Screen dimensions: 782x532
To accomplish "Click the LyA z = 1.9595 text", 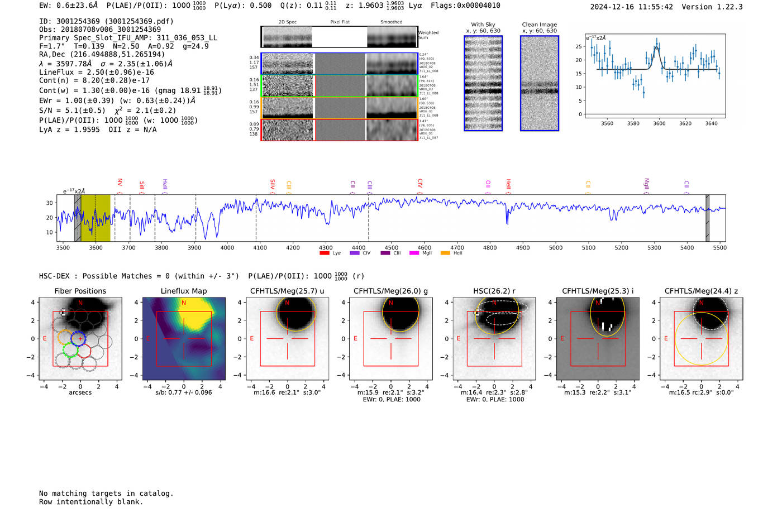I will click(69, 130).
